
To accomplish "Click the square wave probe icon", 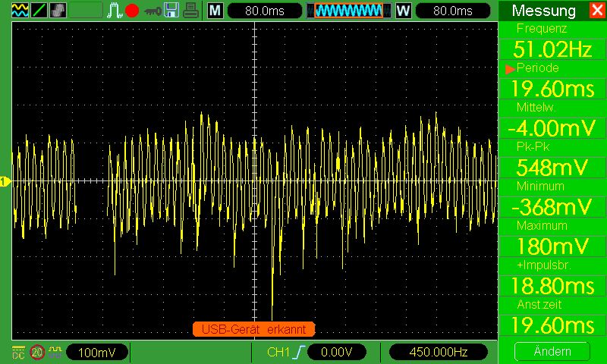I will pos(55,351).
